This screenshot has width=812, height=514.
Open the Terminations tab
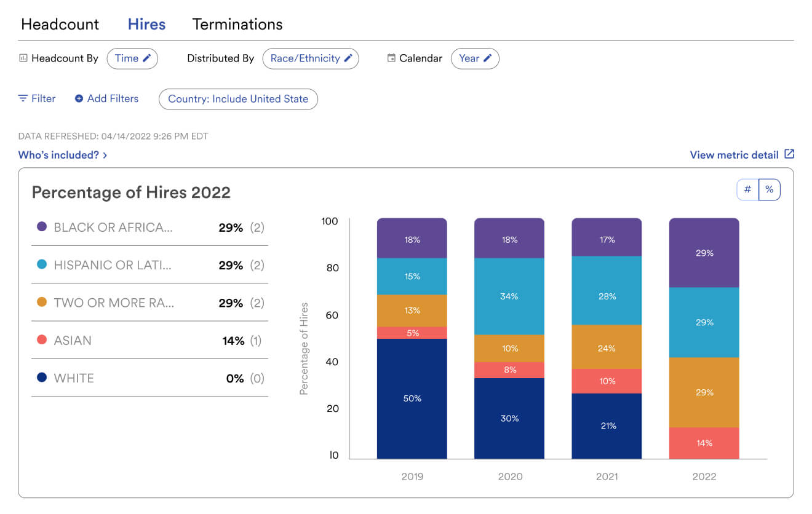tap(237, 25)
